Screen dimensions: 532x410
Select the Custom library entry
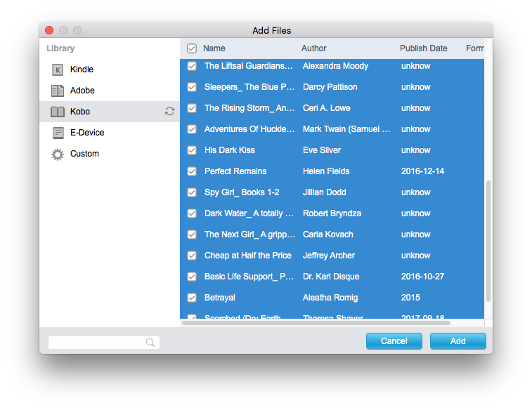pyautogui.click(x=84, y=154)
